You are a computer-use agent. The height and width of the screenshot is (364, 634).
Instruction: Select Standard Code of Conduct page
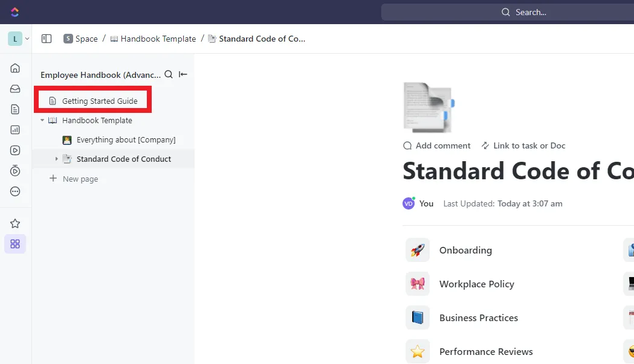point(124,159)
